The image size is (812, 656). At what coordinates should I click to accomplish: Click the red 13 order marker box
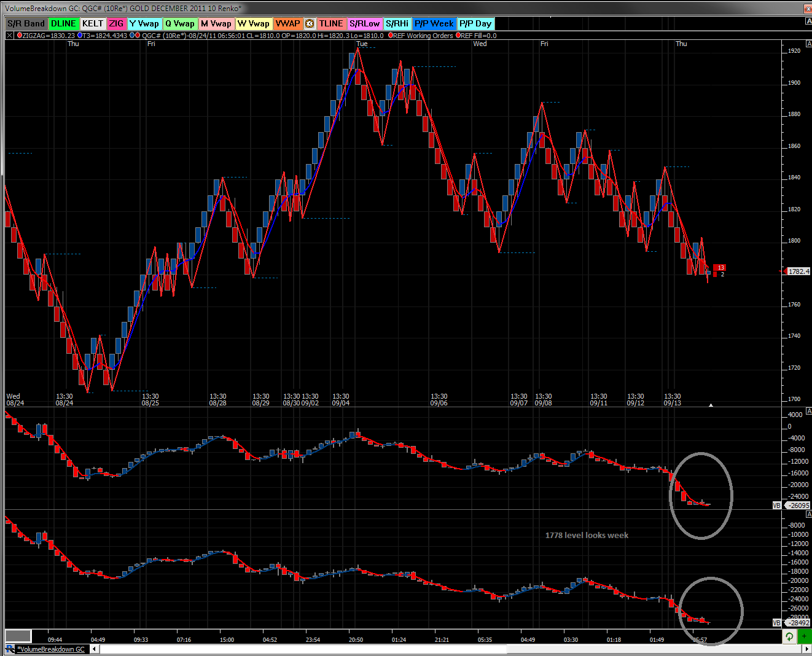click(720, 268)
